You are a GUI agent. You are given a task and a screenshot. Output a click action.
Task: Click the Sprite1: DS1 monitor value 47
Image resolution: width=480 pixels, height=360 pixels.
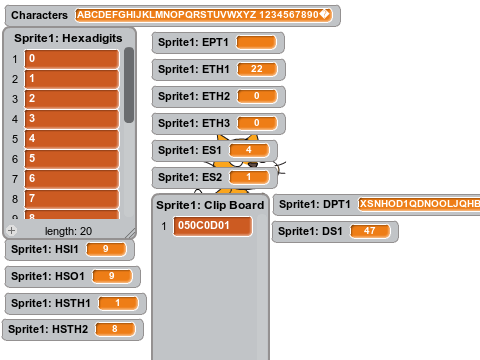coord(370,231)
